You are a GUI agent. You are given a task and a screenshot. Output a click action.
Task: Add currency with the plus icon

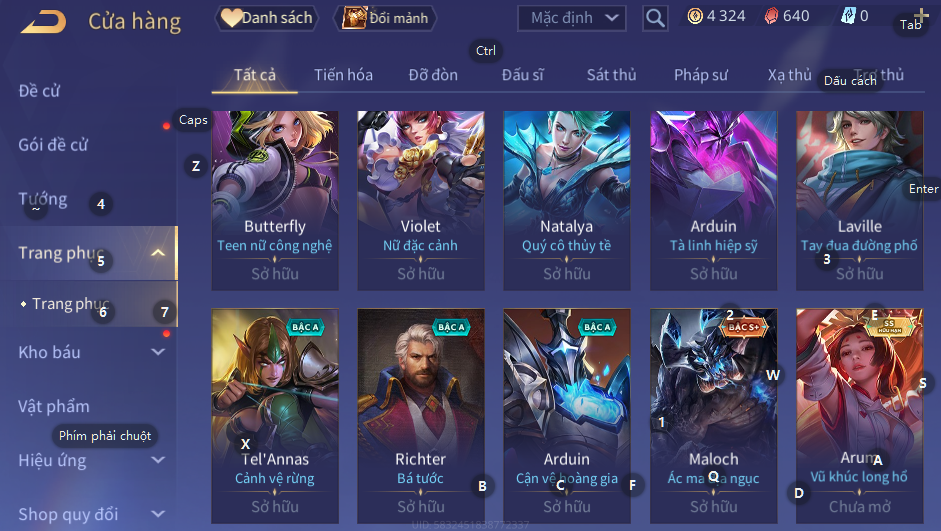tap(921, 14)
